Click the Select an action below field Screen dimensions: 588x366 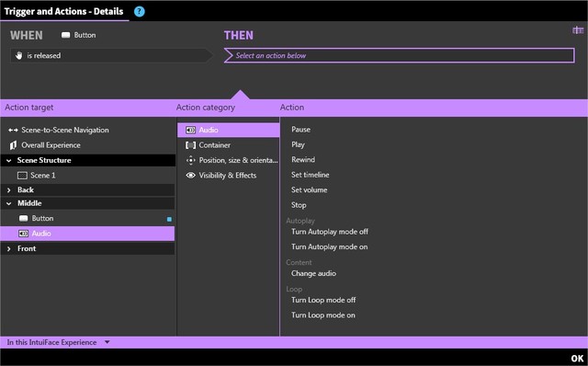pos(399,55)
